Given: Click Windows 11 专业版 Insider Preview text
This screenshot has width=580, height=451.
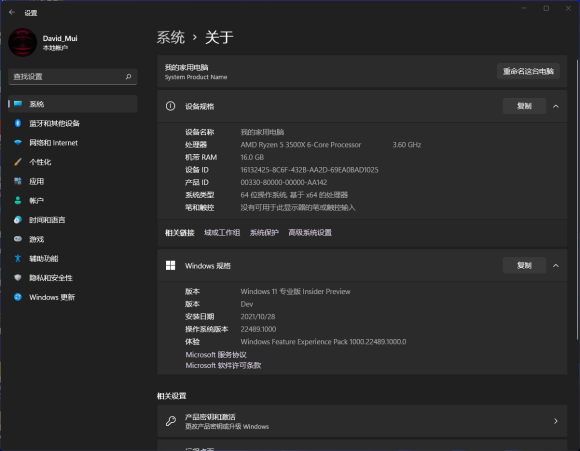Looking at the screenshot, I should point(295,292).
